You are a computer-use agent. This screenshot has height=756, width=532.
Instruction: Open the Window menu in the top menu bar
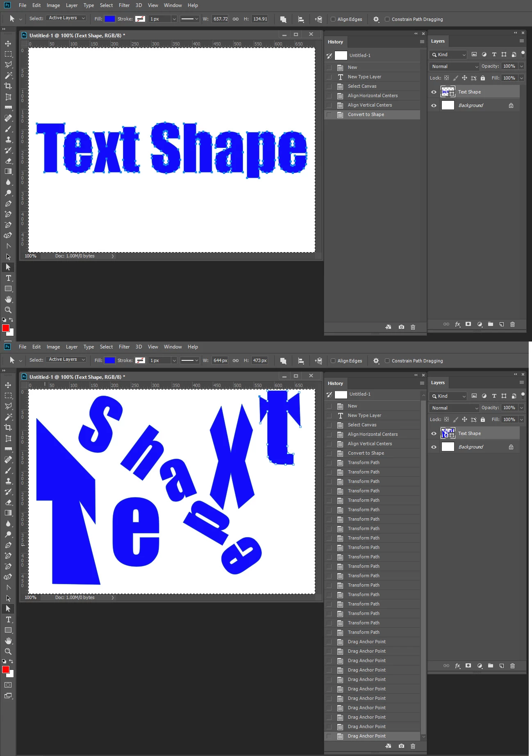pyautogui.click(x=173, y=5)
